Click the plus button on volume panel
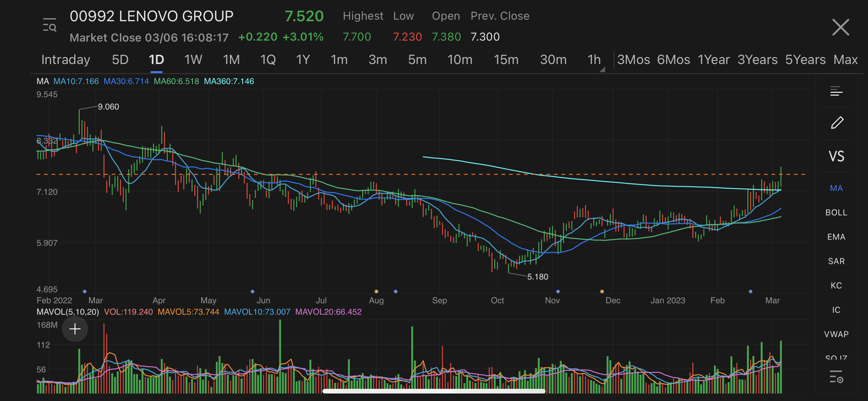The width and height of the screenshot is (868, 401). [75, 329]
